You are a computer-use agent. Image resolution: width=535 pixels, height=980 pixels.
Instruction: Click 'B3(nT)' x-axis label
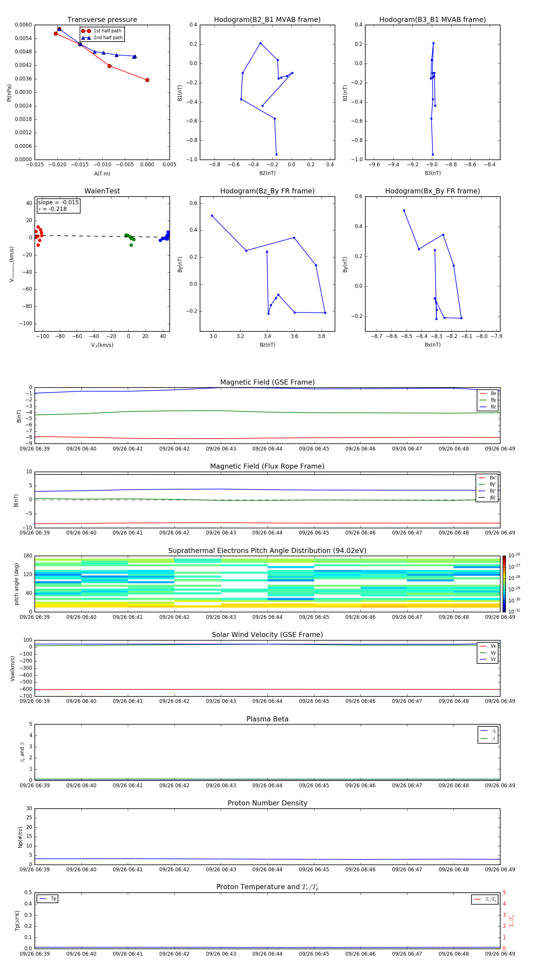pos(432,173)
